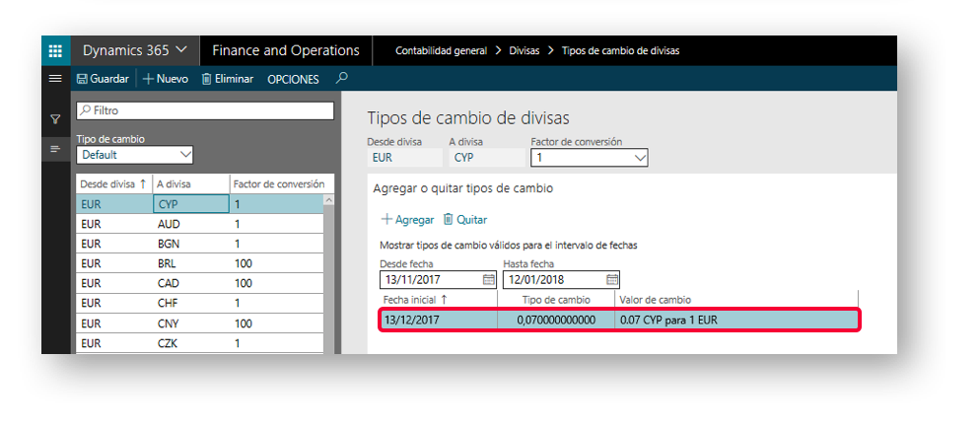This screenshot has width=980, height=430.
Task: Click Factor de conversión column header
Action: pos(281,183)
